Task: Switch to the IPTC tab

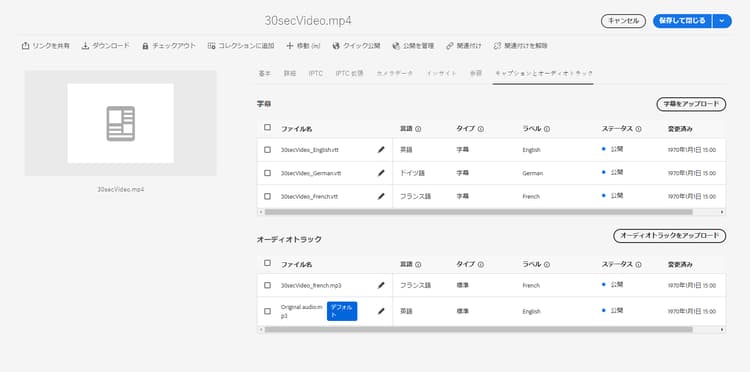Action: coord(316,73)
